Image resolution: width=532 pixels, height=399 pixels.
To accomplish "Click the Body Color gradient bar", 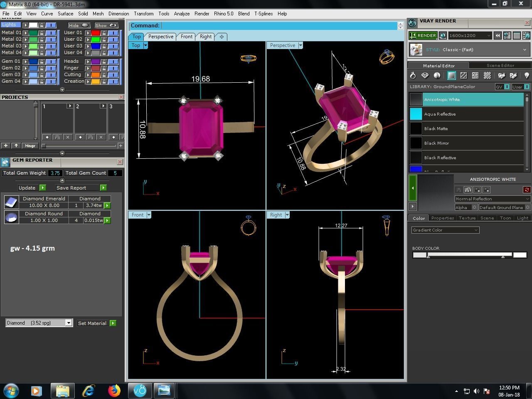I will click(x=470, y=255).
